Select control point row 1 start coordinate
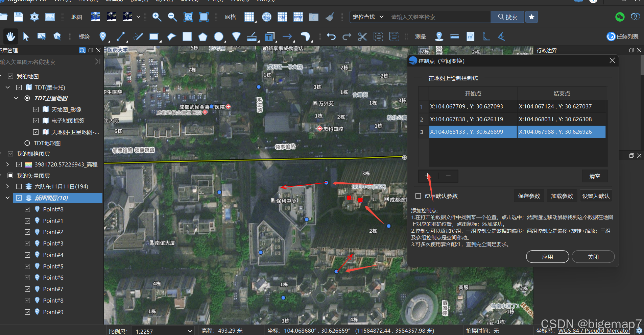The image size is (644, 335). click(x=473, y=106)
